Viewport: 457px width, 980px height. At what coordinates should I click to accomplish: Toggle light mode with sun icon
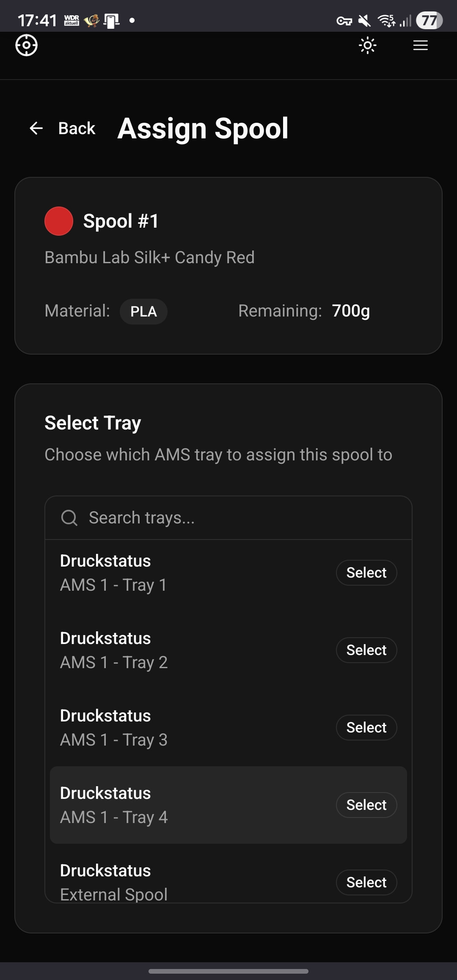click(367, 45)
